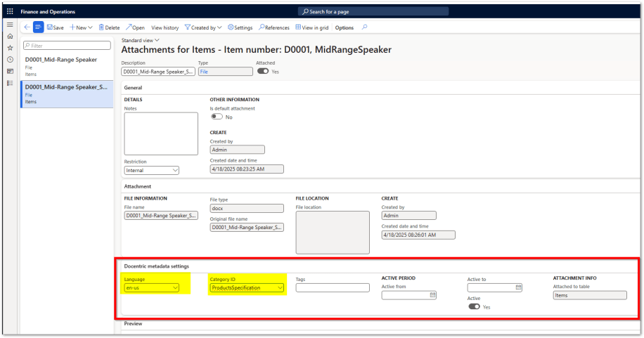Click the back arrow icon
Screen dimensions: 644x338
point(27,27)
